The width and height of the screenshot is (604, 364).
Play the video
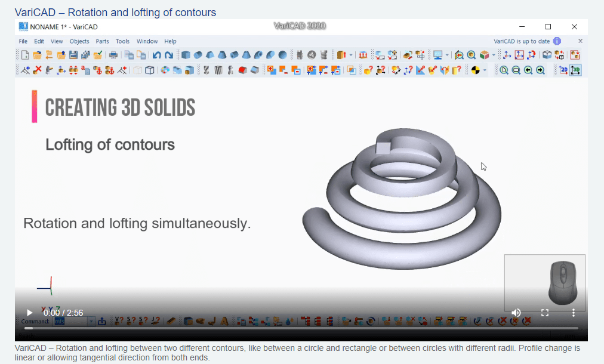pos(29,313)
